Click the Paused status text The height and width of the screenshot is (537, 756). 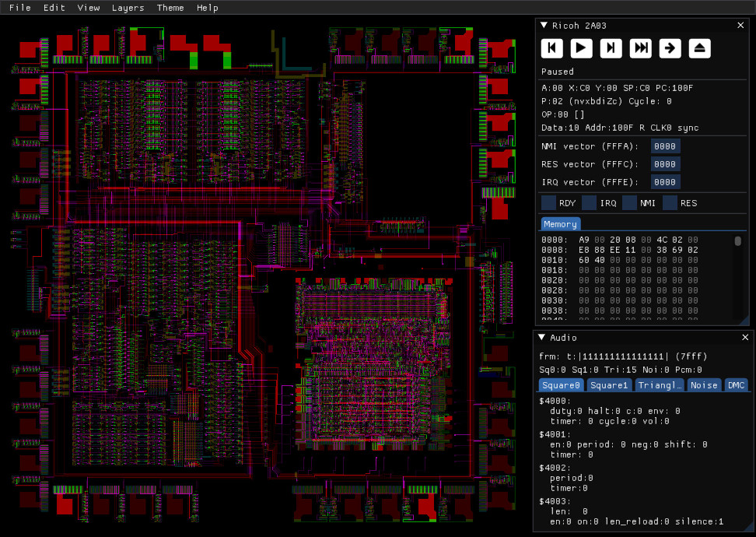click(558, 72)
